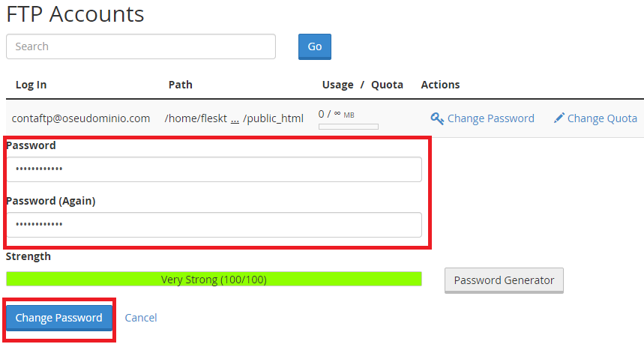Click the pencil icon beside Change Quota

(559, 118)
